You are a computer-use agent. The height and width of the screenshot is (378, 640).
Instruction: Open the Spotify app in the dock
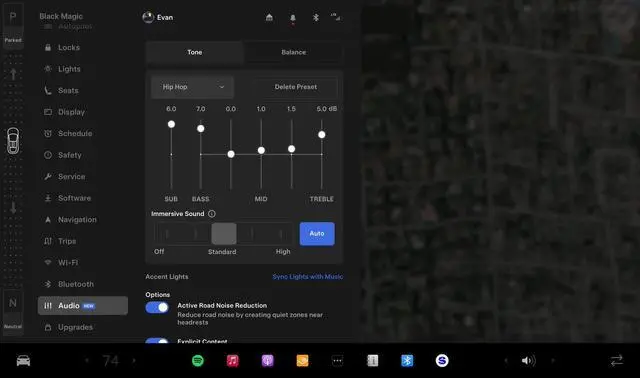tap(198, 360)
